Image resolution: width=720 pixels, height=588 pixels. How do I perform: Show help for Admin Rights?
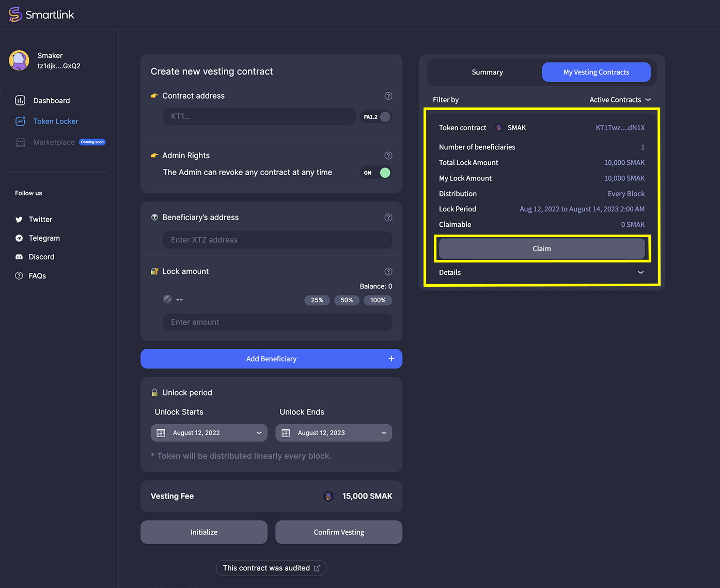pyautogui.click(x=388, y=156)
